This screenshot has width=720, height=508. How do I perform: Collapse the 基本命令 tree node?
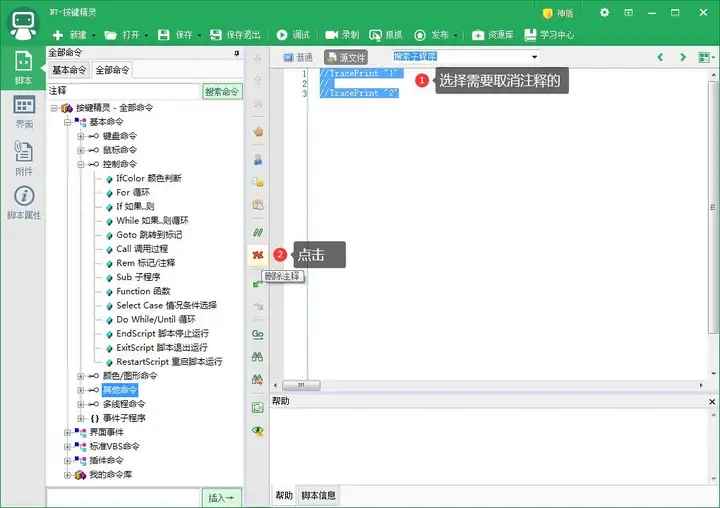pyautogui.click(x=68, y=122)
